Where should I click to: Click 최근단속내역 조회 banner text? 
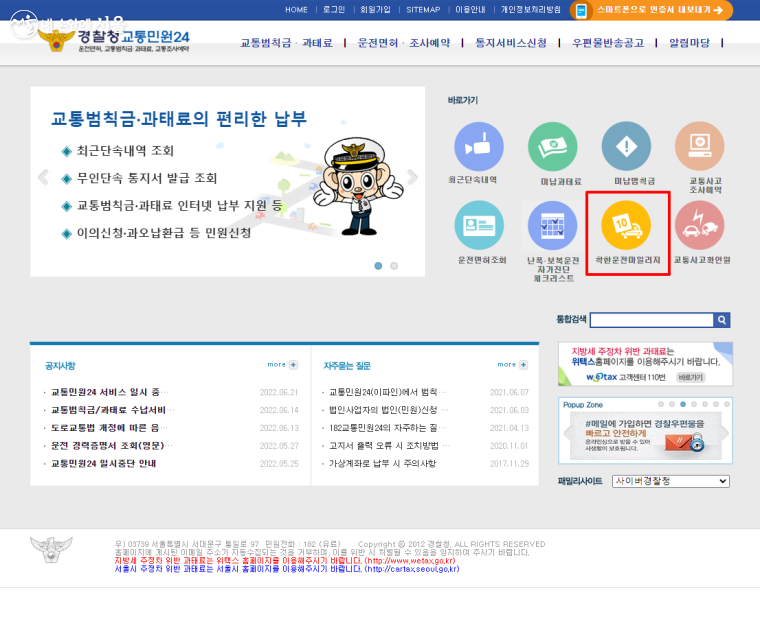tap(125, 151)
